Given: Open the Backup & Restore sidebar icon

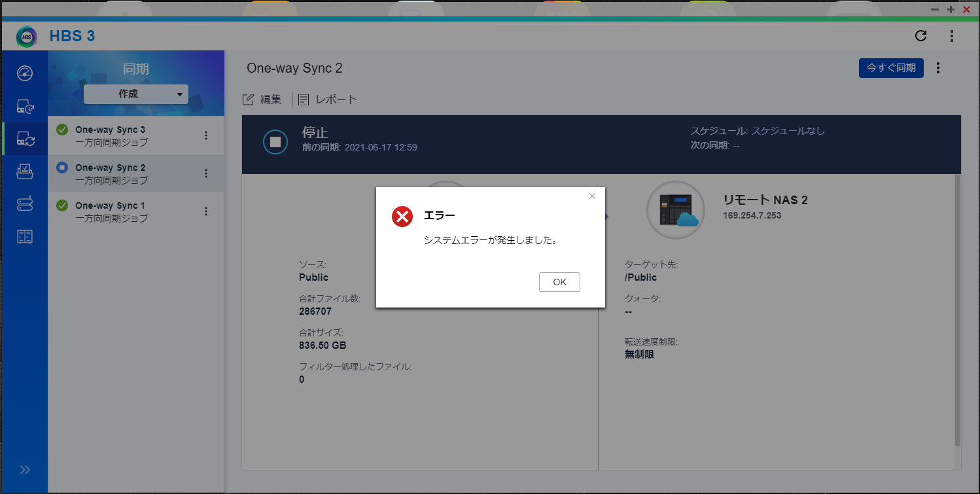Looking at the screenshot, I should pyautogui.click(x=25, y=105).
